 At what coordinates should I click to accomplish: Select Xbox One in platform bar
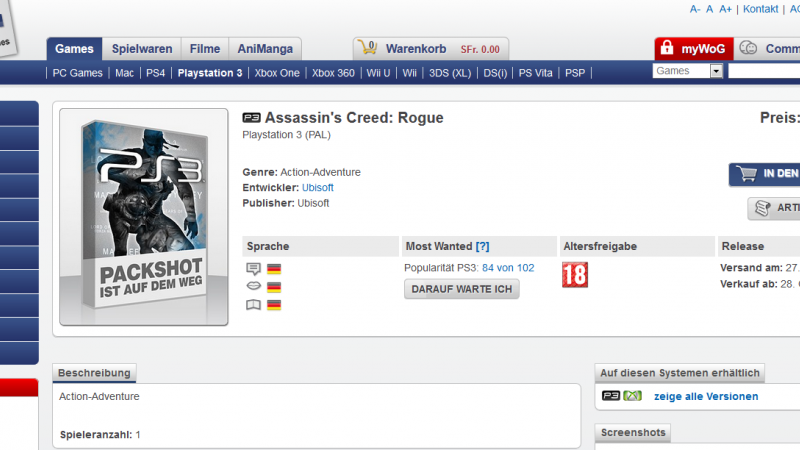[277, 73]
